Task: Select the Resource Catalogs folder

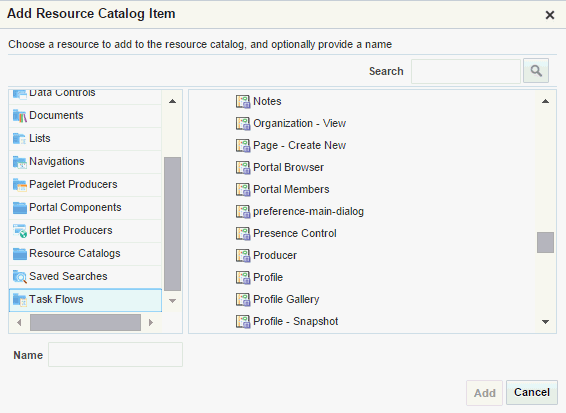Action: pyautogui.click(x=75, y=253)
